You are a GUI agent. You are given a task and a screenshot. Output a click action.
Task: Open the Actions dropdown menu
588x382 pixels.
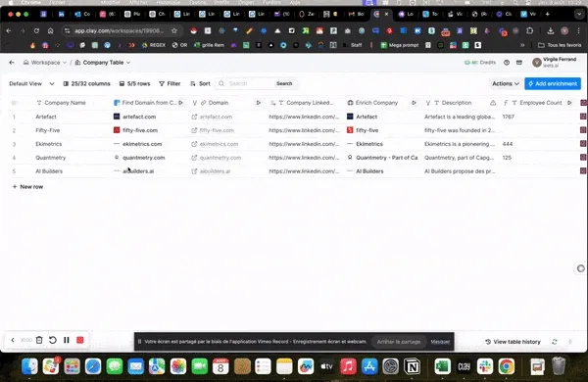[505, 83]
